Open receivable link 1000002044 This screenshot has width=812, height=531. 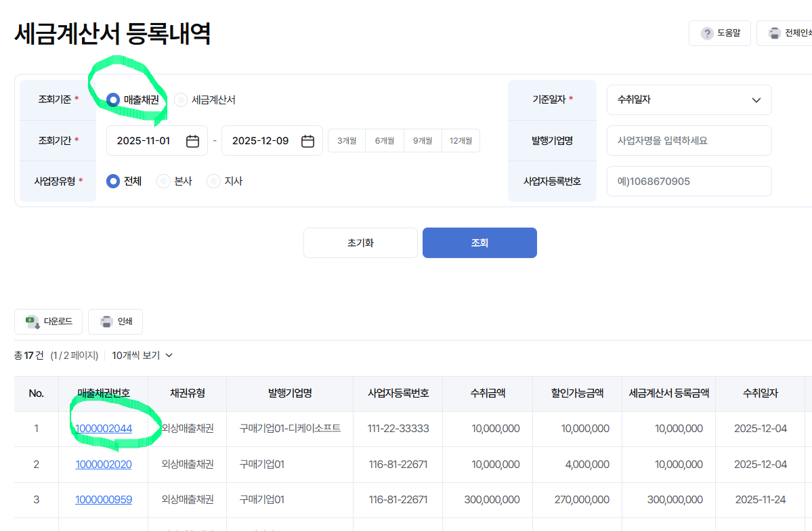tap(104, 429)
